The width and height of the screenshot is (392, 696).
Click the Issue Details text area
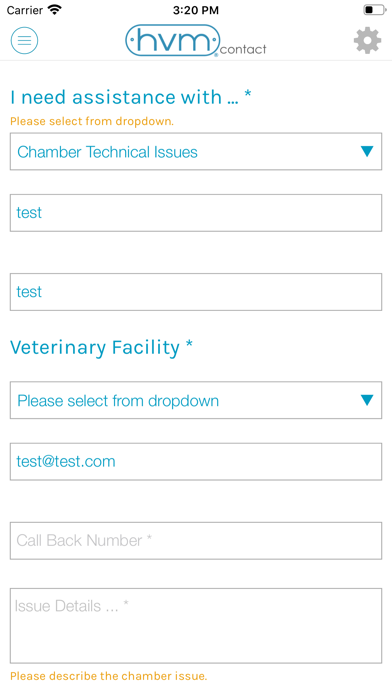(x=196, y=626)
